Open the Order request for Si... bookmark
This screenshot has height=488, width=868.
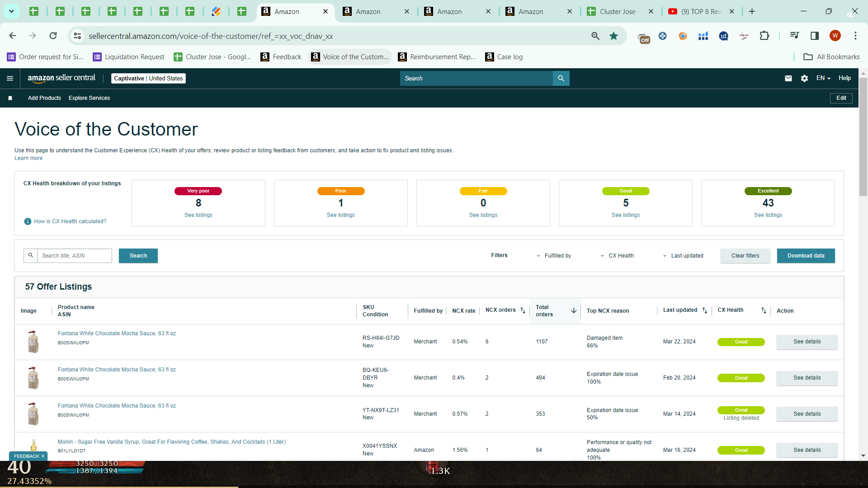(46, 57)
